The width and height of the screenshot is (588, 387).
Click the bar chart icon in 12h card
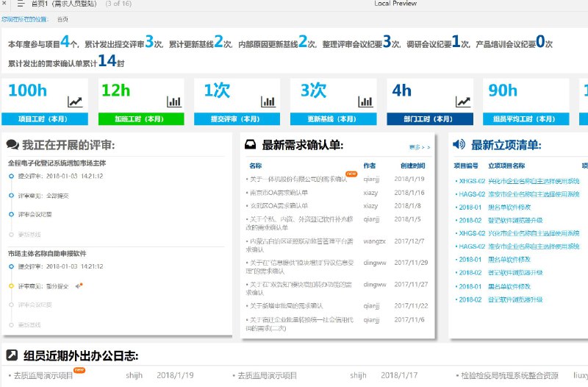(174, 102)
